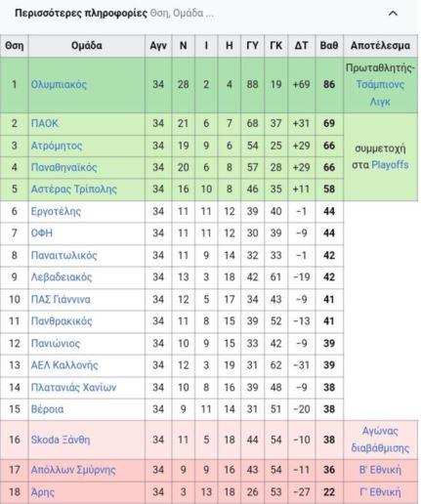Follow the Παναθηναϊκός link
Image resolution: width=421 pixels, height=504 pixels.
63,167
